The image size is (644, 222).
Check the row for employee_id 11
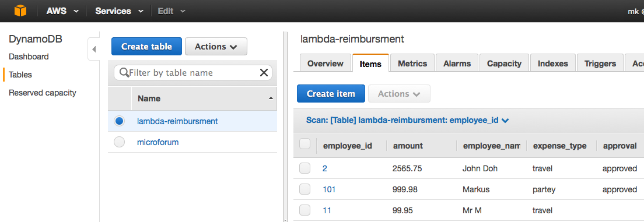(304, 210)
